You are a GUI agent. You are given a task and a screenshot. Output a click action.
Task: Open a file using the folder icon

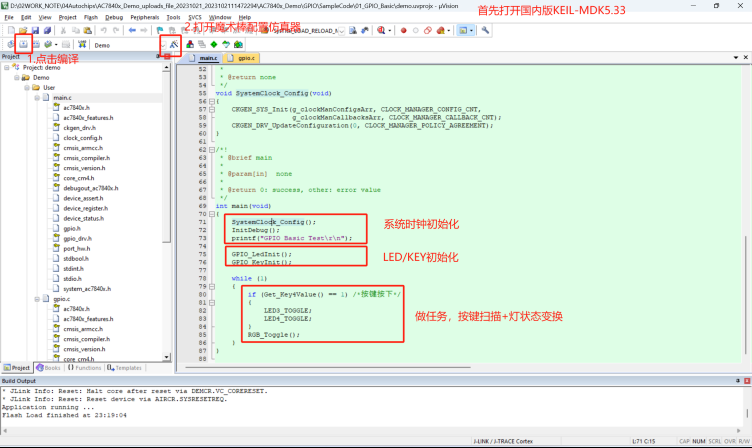tap(23, 30)
